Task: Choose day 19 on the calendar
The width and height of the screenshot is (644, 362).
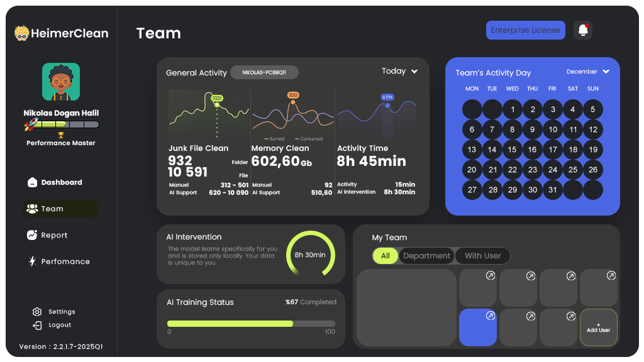Action: coord(592,150)
